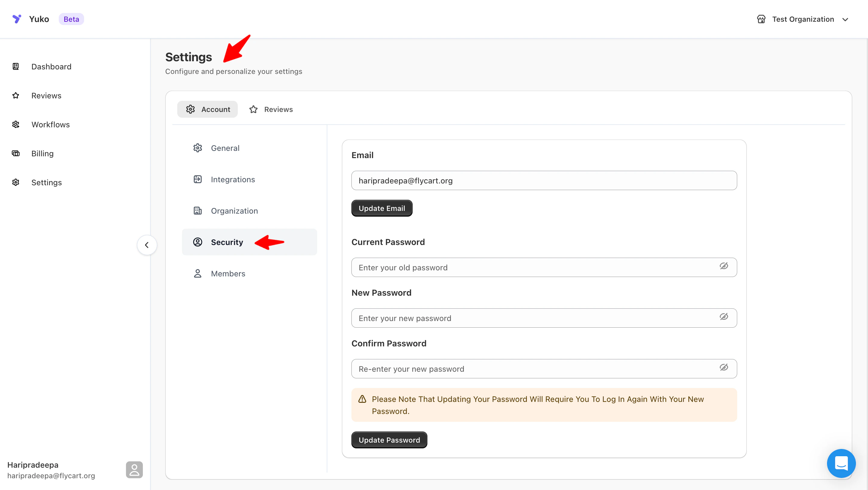This screenshot has height=490, width=868.
Task: Switch to the Reviews settings tab
Action: pos(271,109)
